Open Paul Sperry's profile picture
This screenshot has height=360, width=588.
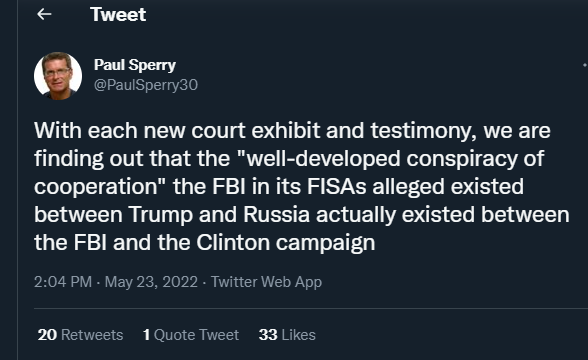point(58,76)
